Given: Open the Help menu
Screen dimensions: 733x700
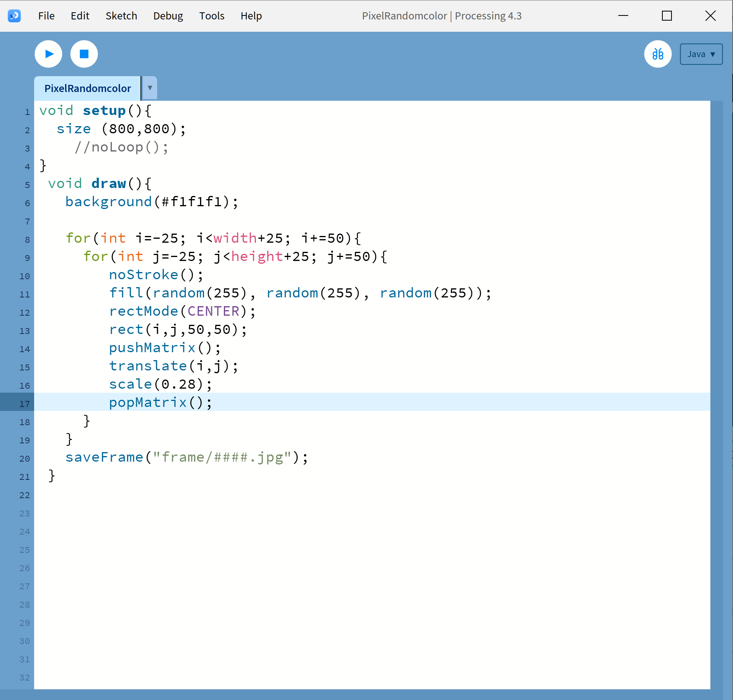Looking at the screenshot, I should pyautogui.click(x=251, y=16).
